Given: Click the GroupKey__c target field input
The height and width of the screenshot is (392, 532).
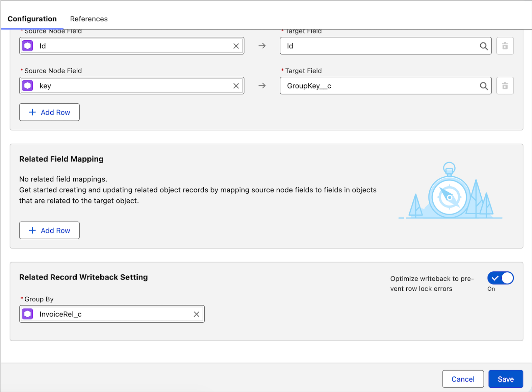Looking at the screenshot, I should click(x=385, y=86).
